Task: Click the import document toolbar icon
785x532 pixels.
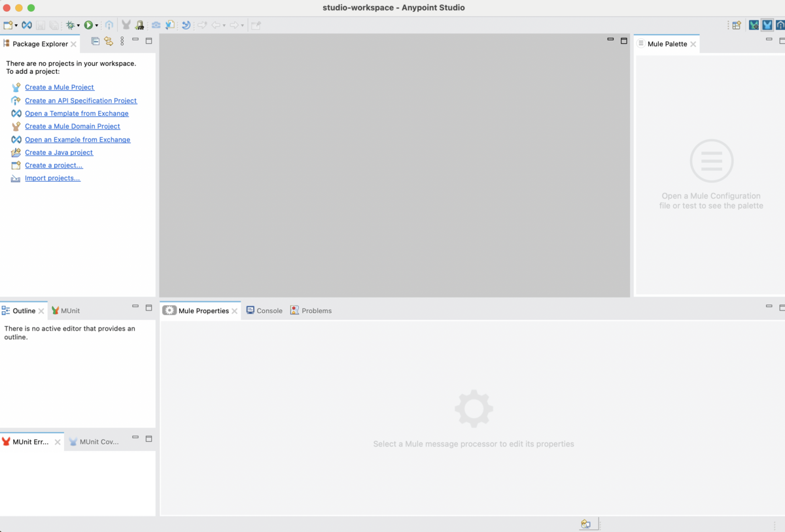Action: (170, 25)
